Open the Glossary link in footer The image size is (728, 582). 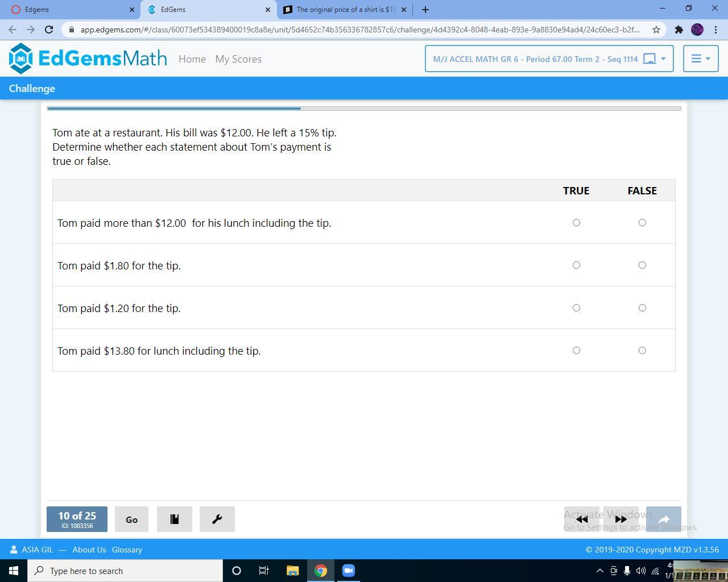point(127,550)
